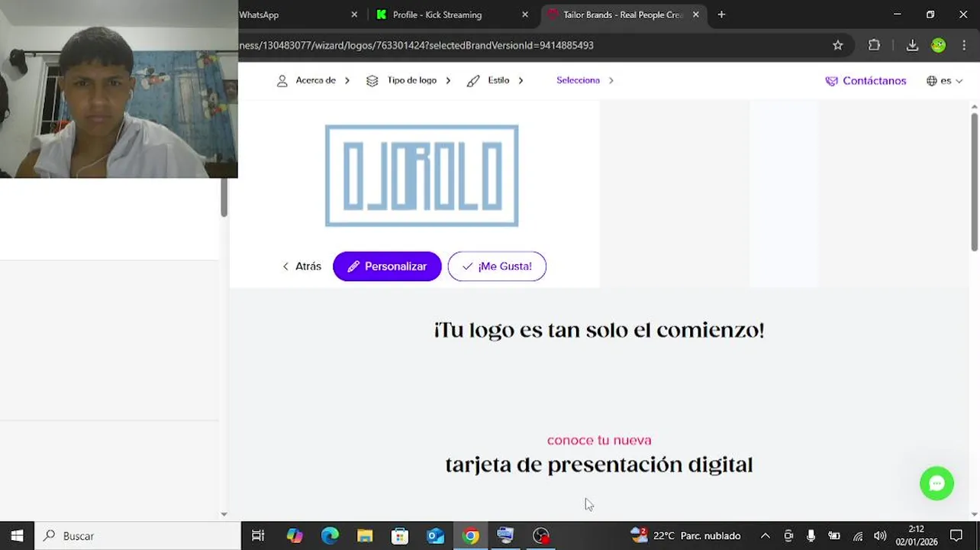980x550 pixels.
Task: Open the clock showing 2:12
Action: pyautogui.click(x=916, y=535)
